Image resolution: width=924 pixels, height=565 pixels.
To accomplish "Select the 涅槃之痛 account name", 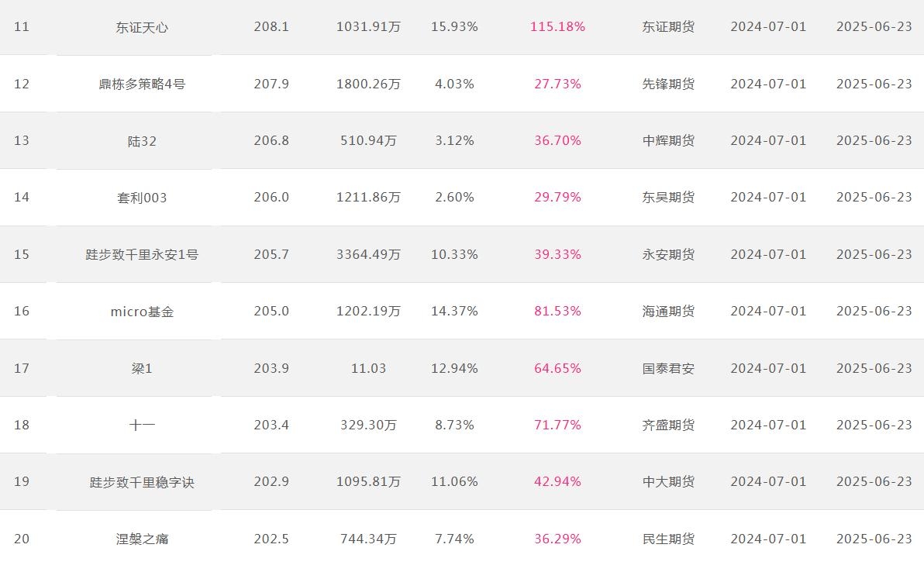I will (x=141, y=539).
